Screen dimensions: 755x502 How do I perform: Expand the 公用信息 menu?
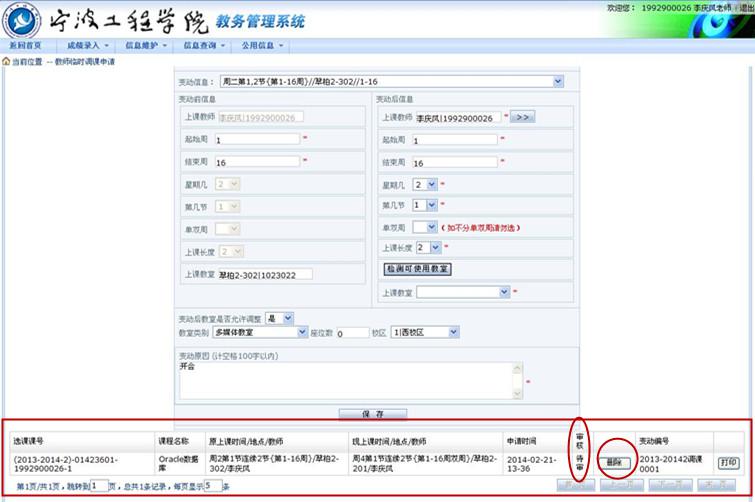point(262,45)
